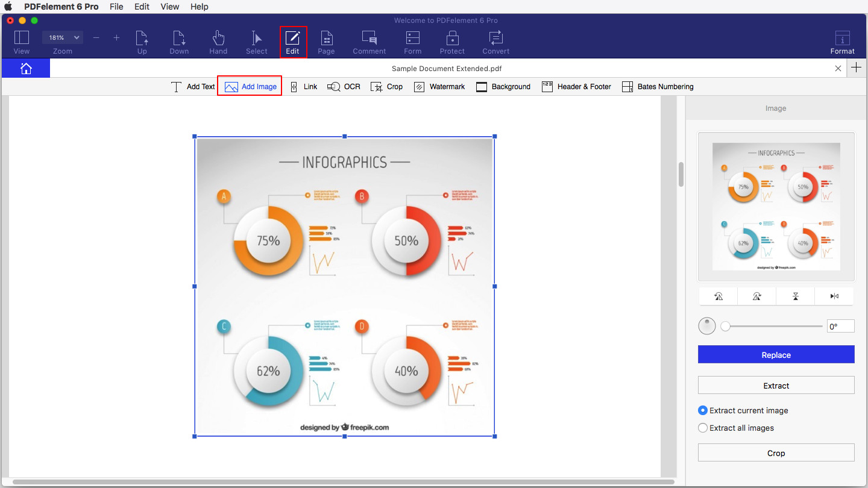Click the Crop button in Image panel
The height and width of the screenshot is (488, 868).
[x=776, y=453]
